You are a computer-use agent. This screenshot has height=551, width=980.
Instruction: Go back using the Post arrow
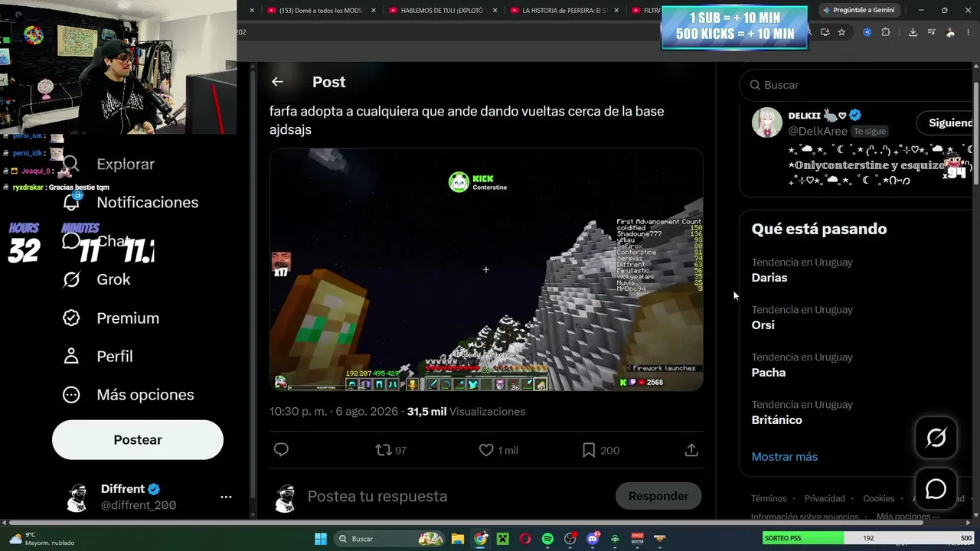coord(277,82)
